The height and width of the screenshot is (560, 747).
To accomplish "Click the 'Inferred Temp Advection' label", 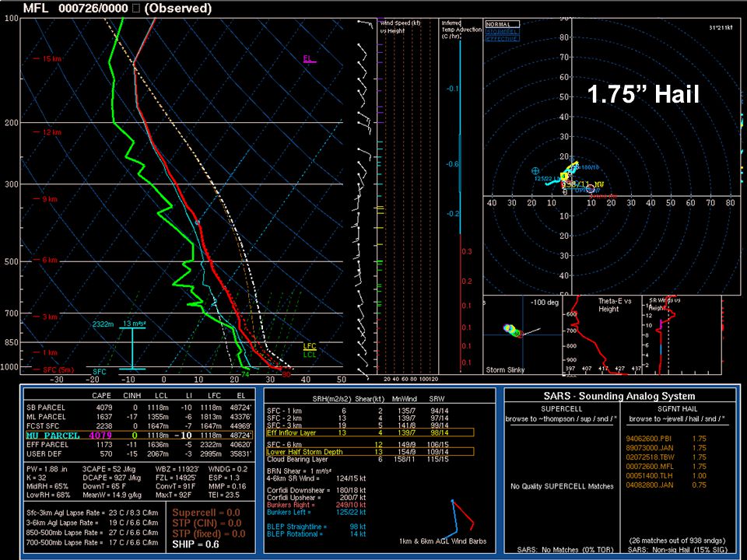I will click(x=461, y=30).
